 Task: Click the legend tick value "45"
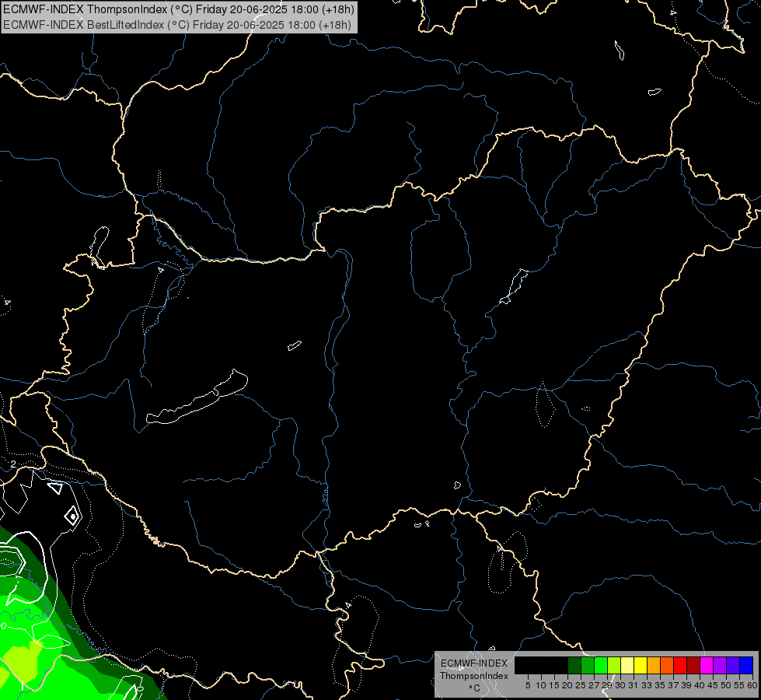713,685
